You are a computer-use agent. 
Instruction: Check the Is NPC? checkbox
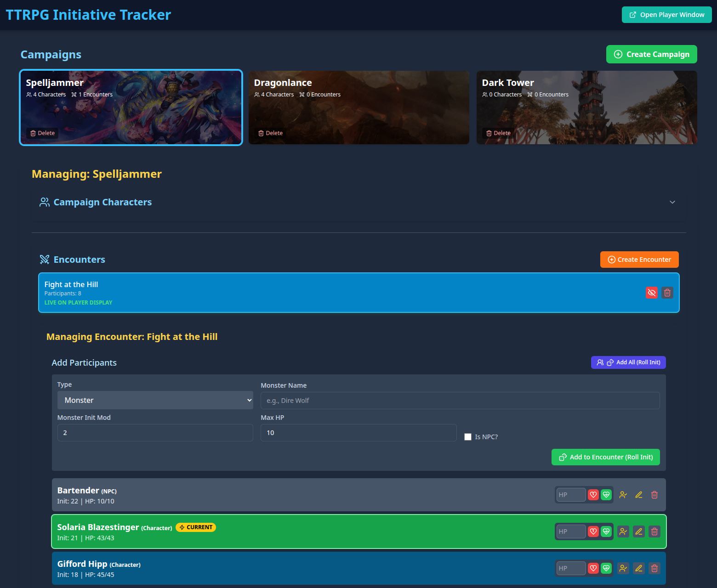[468, 437]
